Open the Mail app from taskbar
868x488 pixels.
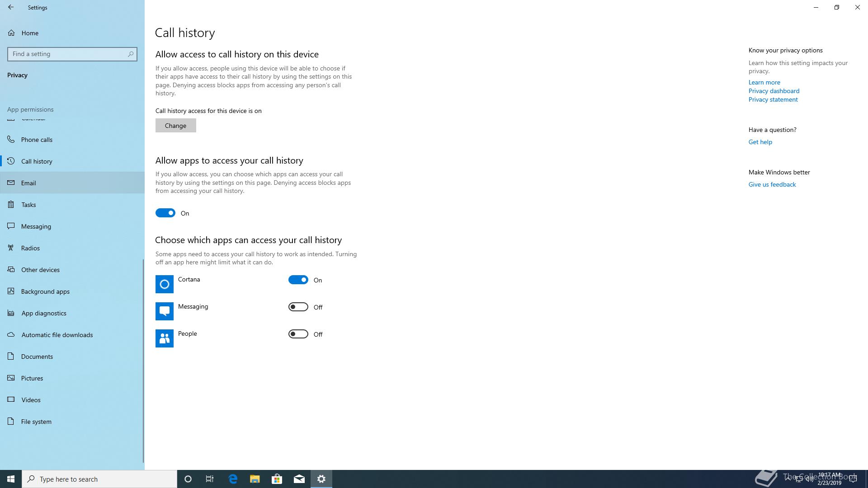(299, 479)
